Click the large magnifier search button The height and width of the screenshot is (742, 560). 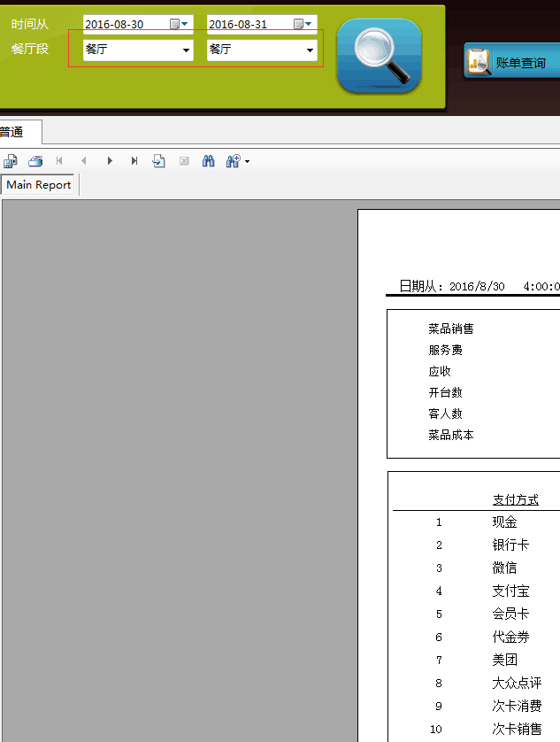tap(380, 56)
